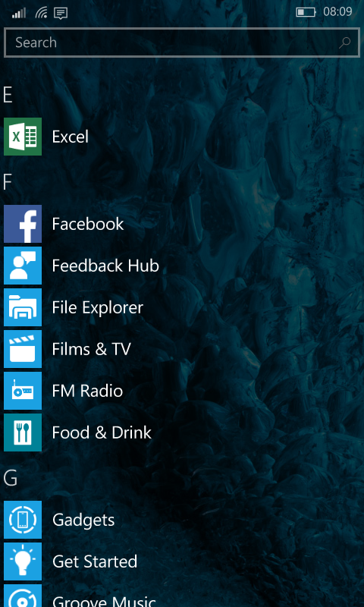Launch Facebook via its icon
364x607 pixels.
23,224
